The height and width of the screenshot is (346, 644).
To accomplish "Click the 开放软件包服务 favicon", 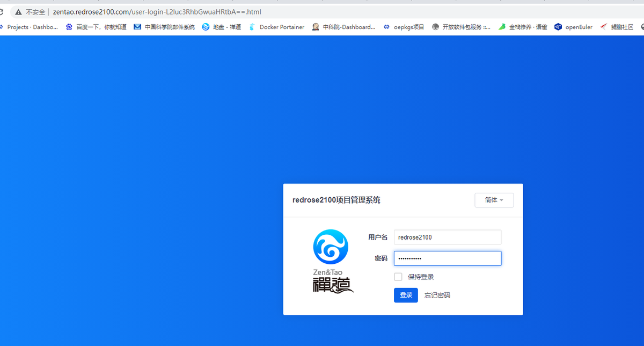I will click(x=435, y=27).
